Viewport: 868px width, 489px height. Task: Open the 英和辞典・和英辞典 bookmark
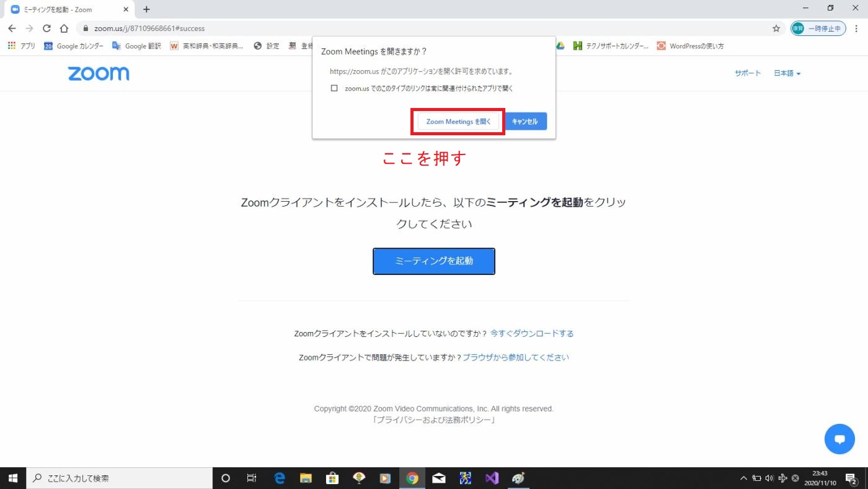206,46
